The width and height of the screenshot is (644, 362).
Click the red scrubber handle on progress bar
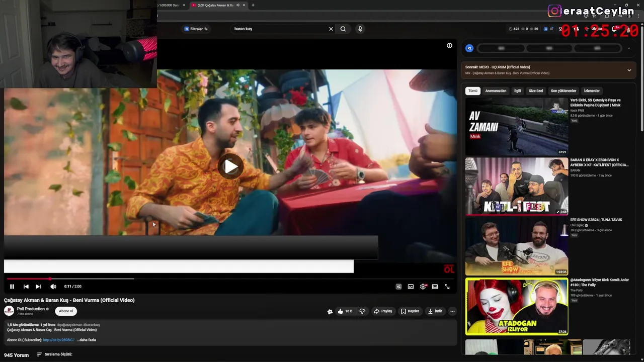(x=50, y=279)
